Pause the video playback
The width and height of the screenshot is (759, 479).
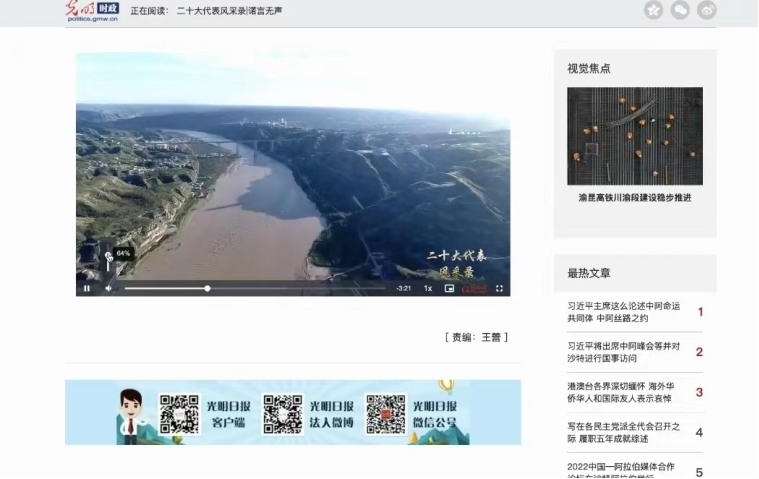pos(87,288)
